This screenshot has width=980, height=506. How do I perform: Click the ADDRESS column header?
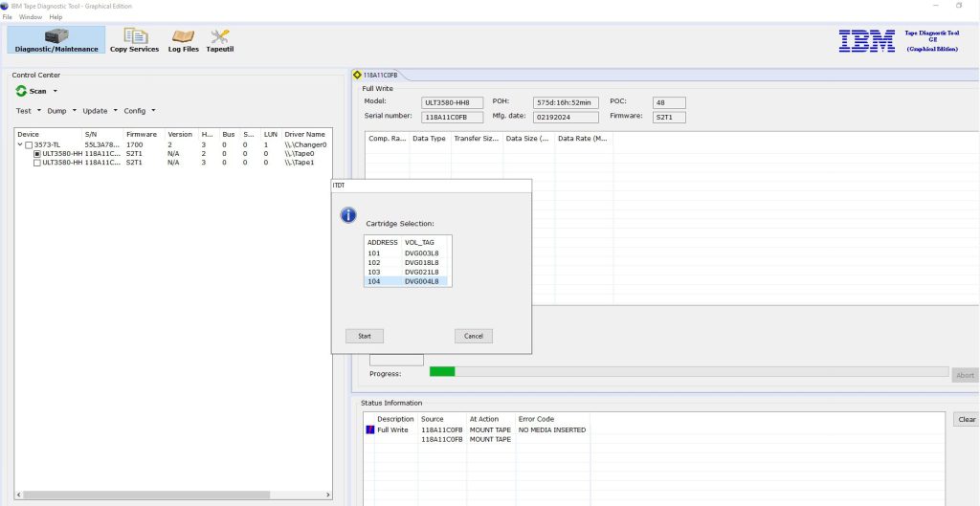click(x=383, y=242)
